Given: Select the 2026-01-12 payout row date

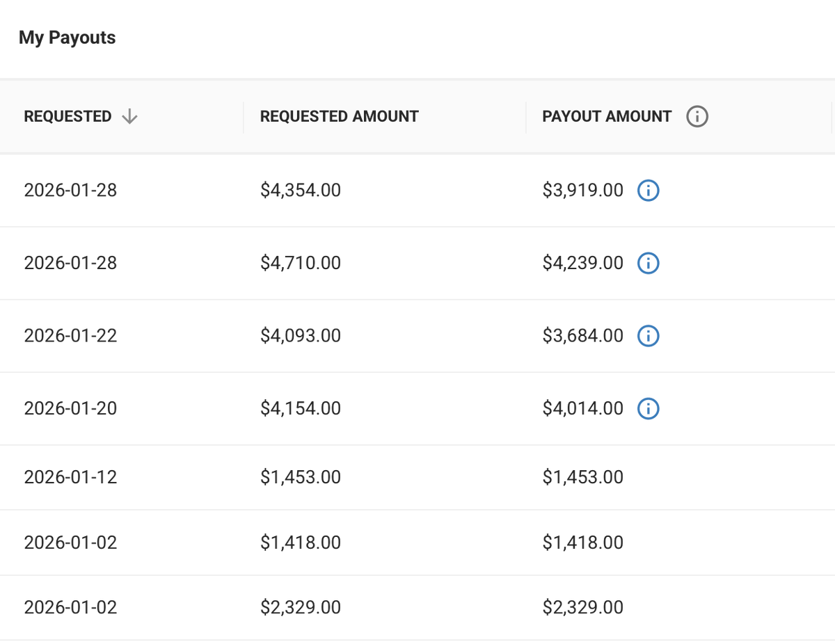Looking at the screenshot, I should [x=70, y=477].
